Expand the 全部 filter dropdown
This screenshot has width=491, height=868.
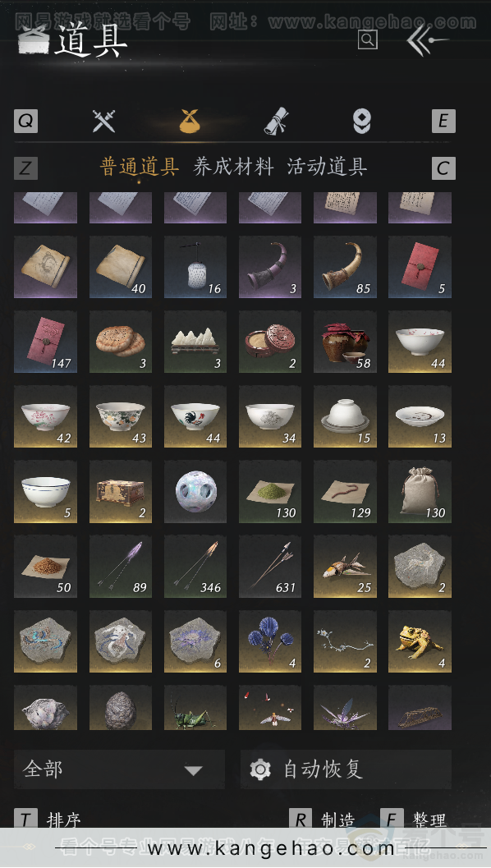[x=120, y=769]
